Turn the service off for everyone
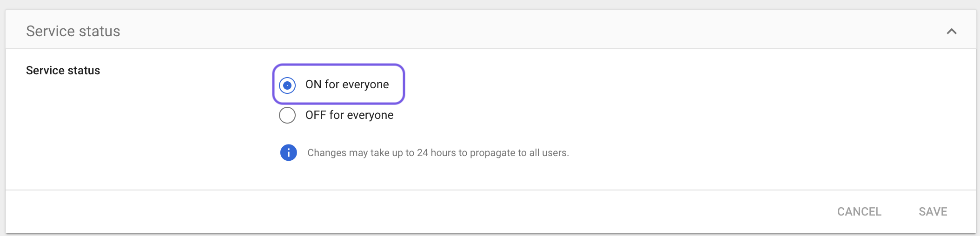 point(287,115)
